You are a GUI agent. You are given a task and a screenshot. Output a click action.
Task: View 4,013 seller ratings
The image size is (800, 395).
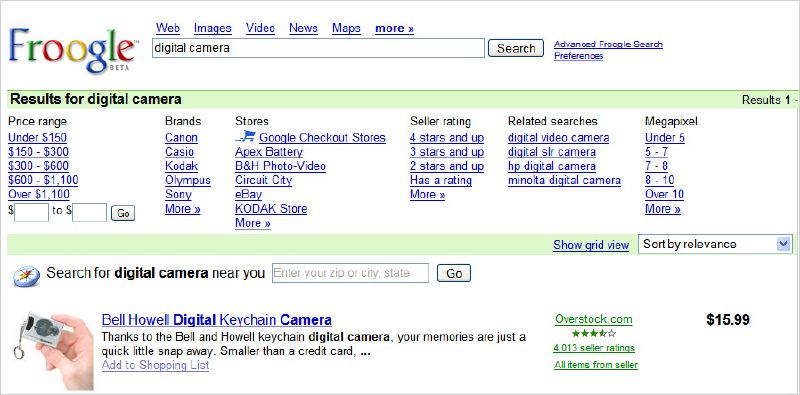(594, 348)
